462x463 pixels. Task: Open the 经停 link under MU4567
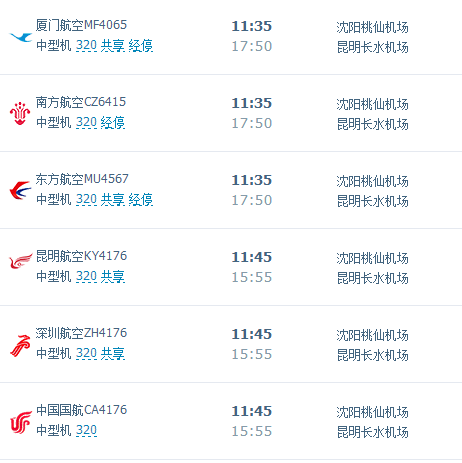click(x=140, y=200)
